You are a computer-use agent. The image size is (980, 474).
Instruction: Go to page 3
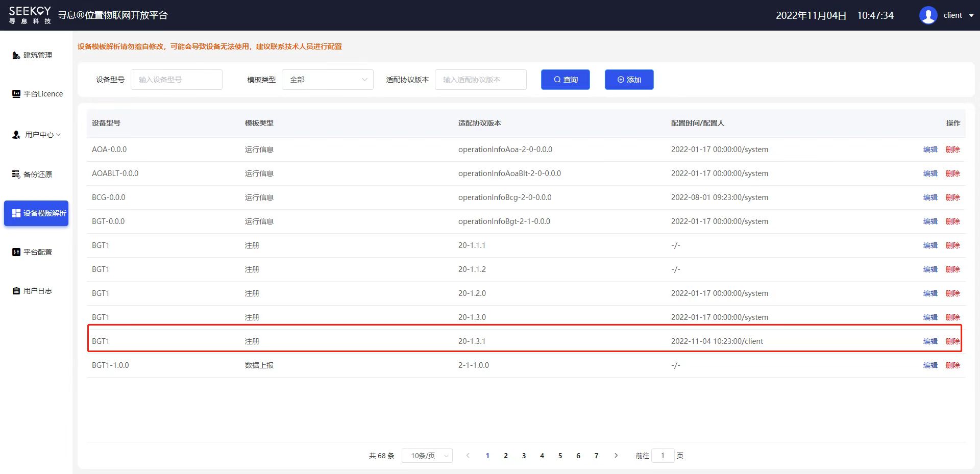click(524, 456)
